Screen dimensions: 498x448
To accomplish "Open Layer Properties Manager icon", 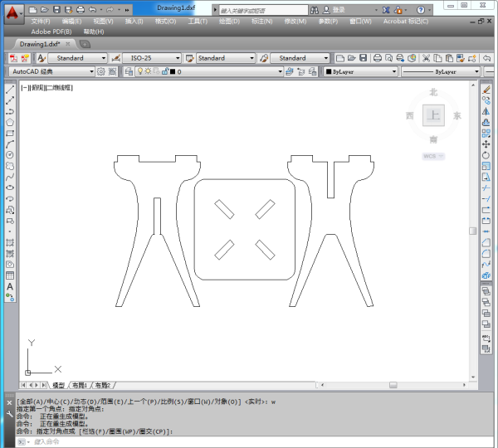I will click(129, 71).
